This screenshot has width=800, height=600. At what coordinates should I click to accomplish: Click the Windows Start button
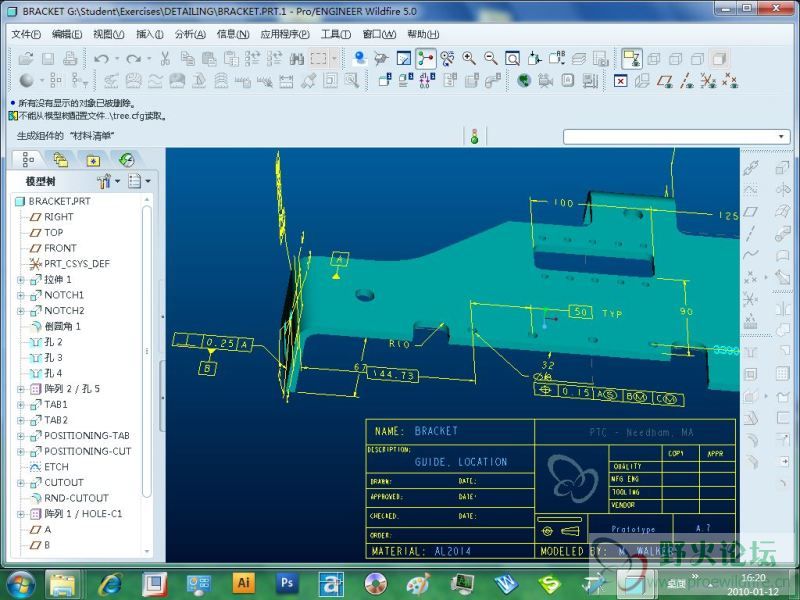[19, 584]
